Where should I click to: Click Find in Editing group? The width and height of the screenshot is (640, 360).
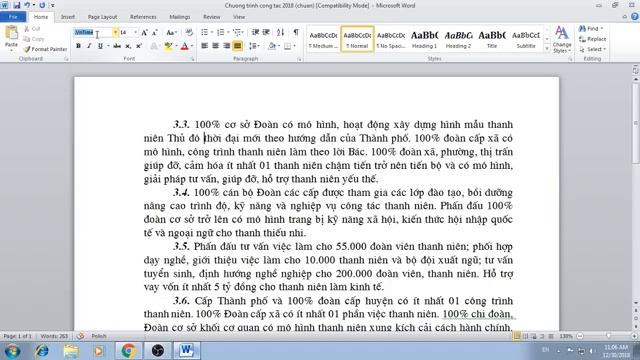(x=591, y=29)
